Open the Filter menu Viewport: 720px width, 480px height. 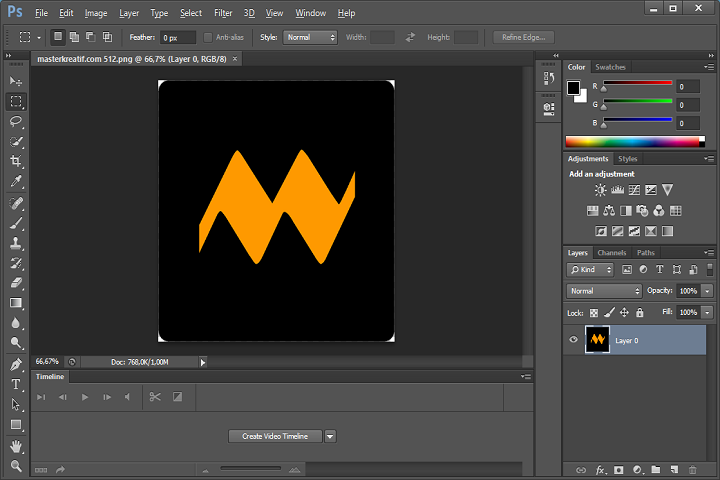223,13
